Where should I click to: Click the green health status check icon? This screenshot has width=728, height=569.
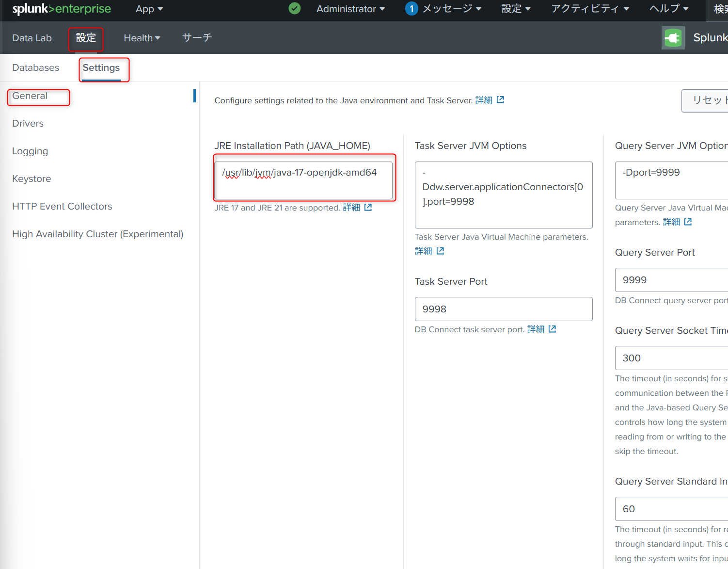pyautogui.click(x=295, y=8)
